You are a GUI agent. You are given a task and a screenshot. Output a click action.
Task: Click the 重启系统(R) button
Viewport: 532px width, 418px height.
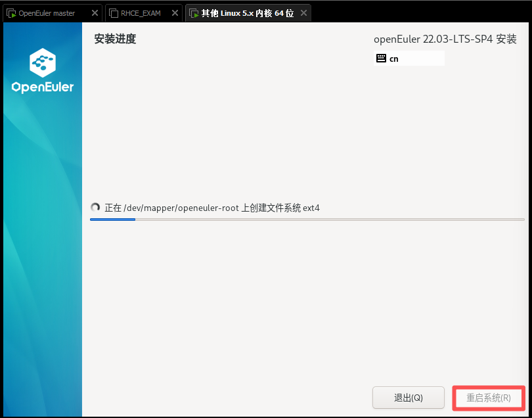click(x=488, y=398)
